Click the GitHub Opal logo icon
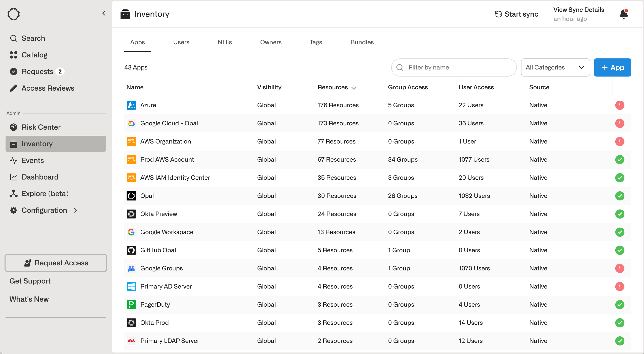 131,250
